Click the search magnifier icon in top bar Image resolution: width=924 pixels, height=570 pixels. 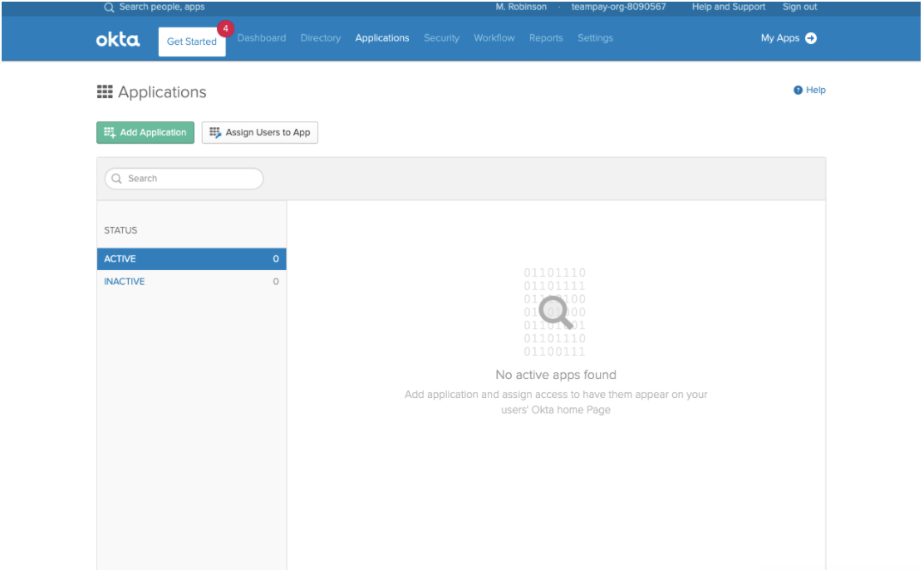pyautogui.click(x=109, y=7)
